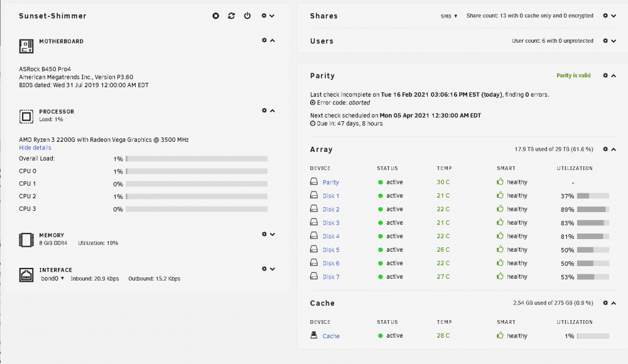Open the Shares section gear
This screenshot has width=628, height=364.
coord(605,16)
